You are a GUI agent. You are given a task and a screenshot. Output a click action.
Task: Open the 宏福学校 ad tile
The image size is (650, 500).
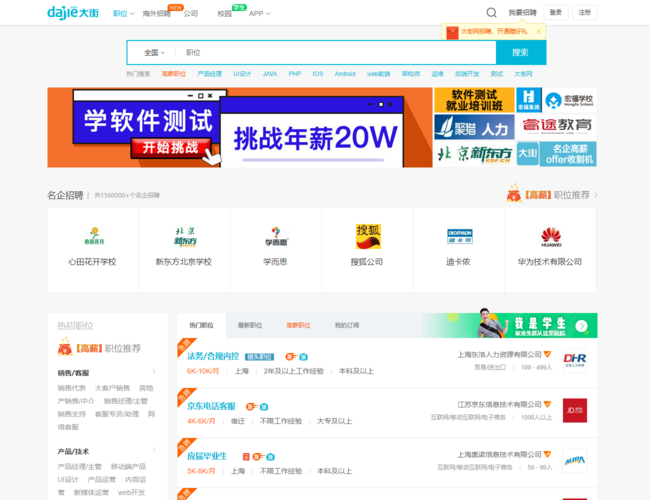click(x=570, y=100)
